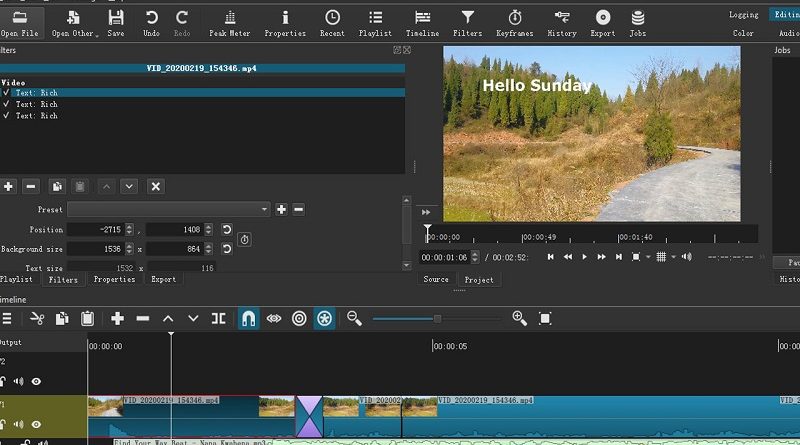Uncheck the second Text: Rich filter checkbox
800x445 pixels.
(6, 104)
